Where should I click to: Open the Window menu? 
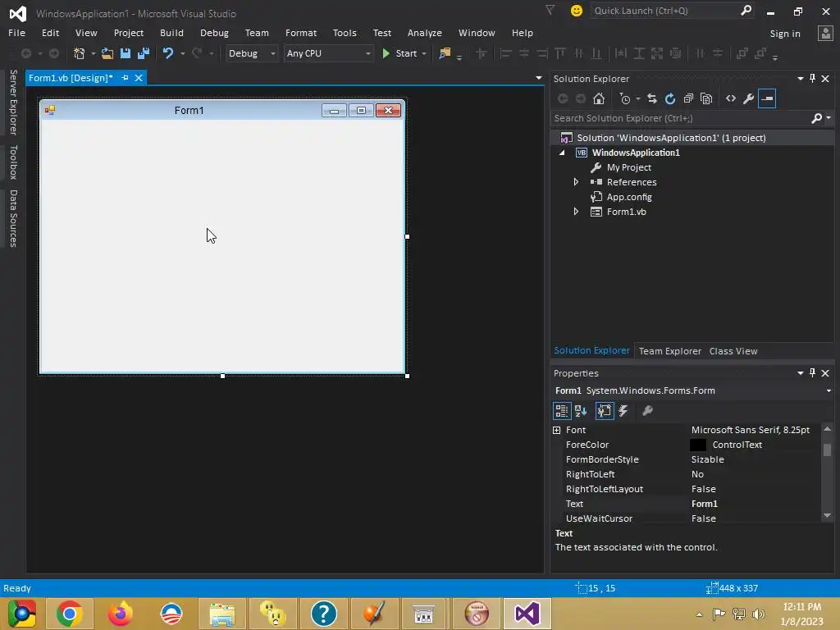pos(477,33)
